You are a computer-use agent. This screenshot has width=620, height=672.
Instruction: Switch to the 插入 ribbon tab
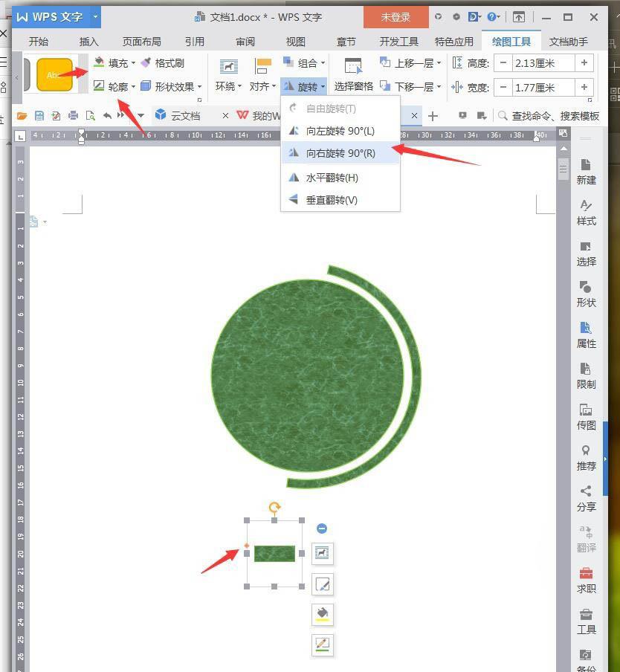(88, 42)
